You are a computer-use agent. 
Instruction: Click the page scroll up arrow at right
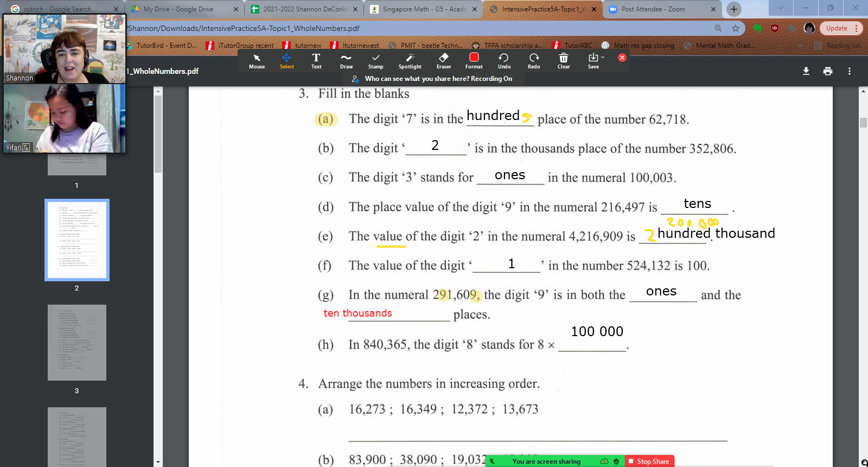tap(863, 91)
